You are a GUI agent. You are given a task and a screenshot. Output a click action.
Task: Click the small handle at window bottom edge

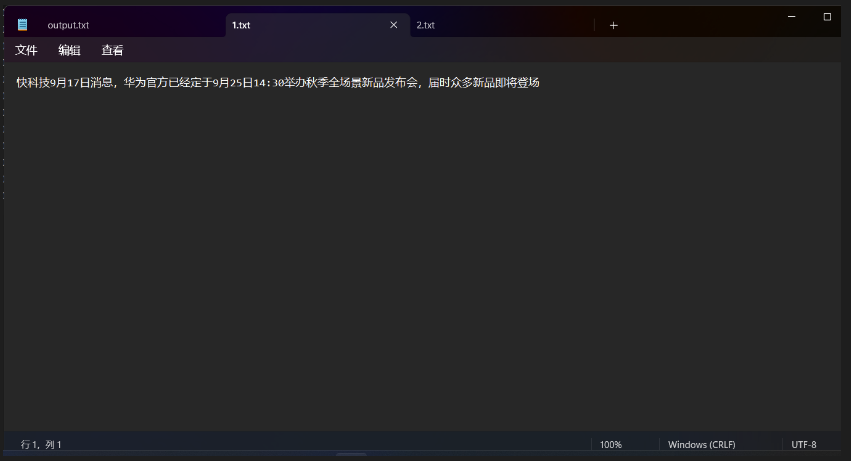[x=351, y=454]
